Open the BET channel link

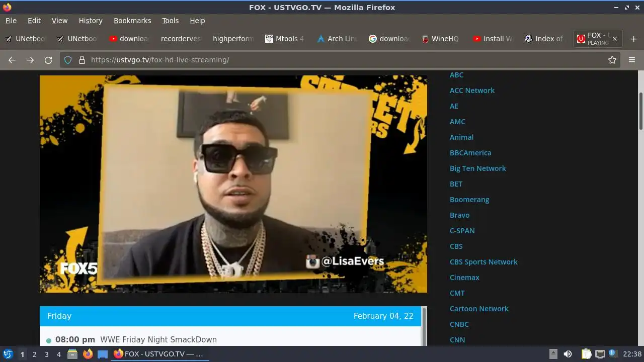click(x=456, y=184)
